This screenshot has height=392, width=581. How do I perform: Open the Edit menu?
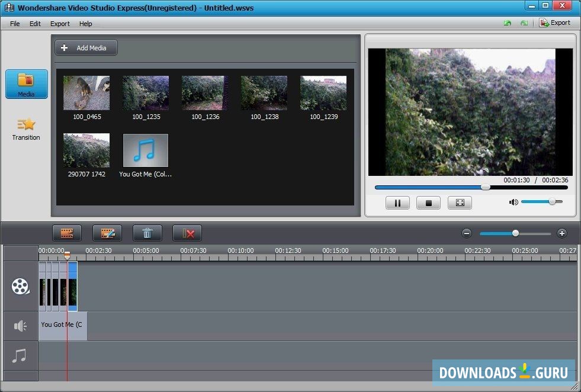tap(34, 24)
